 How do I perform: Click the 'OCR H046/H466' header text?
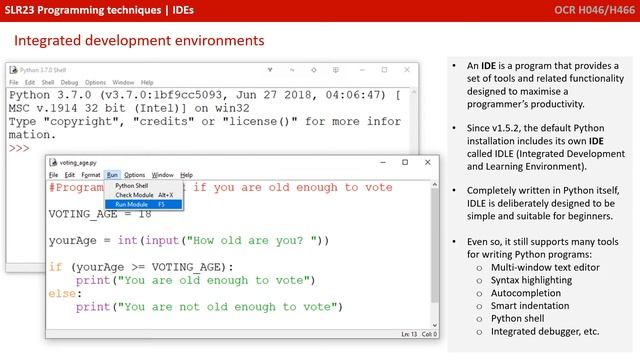[595, 10]
